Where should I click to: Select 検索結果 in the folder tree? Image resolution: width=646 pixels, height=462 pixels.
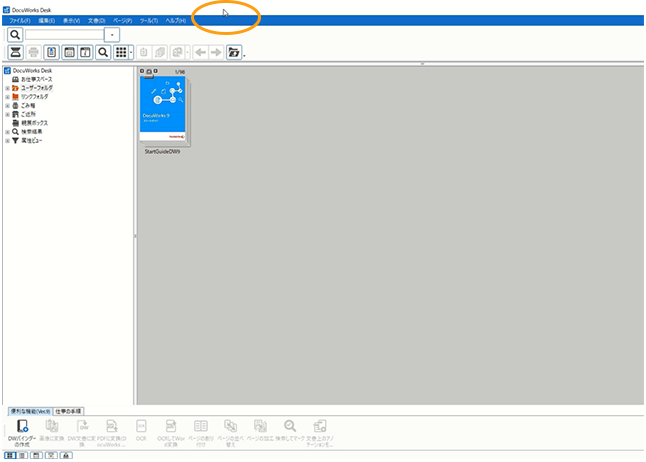31,131
